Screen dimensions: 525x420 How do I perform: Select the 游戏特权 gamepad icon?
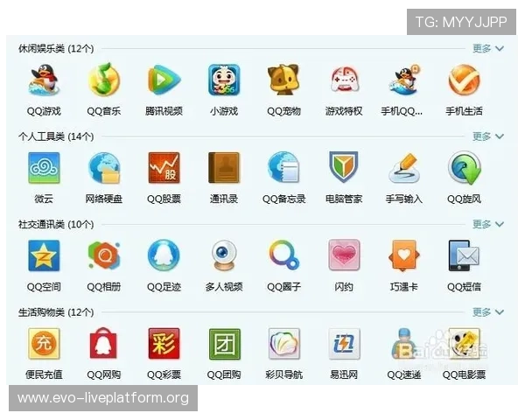point(344,80)
